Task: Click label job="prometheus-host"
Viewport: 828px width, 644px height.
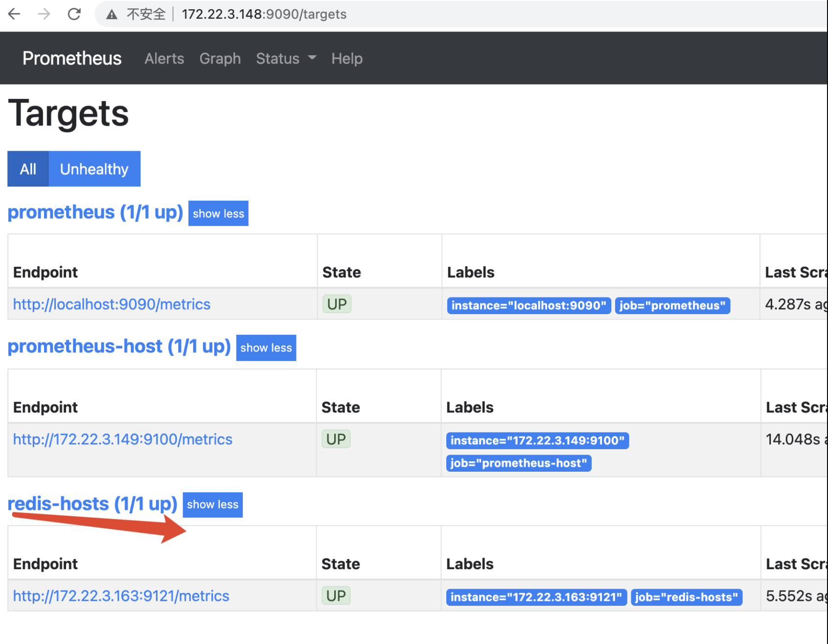Action: point(519,463)
